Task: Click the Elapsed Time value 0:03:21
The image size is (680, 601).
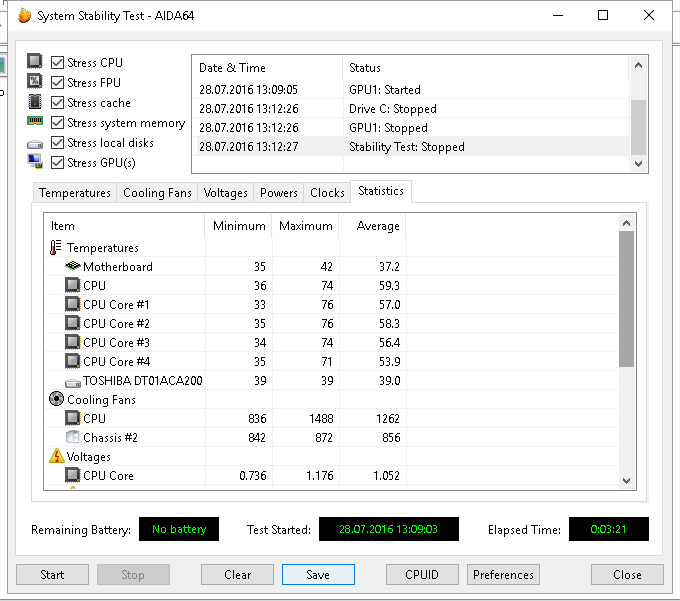Action: [608, 529]
